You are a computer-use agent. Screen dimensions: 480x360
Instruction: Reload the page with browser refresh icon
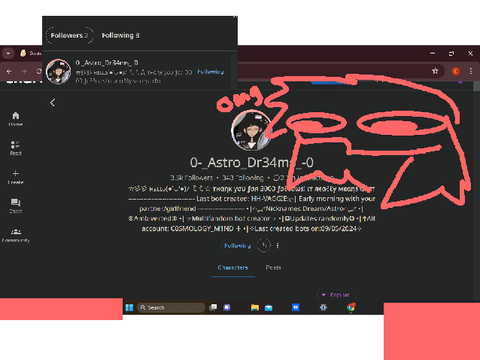click(x=39, y=71)
